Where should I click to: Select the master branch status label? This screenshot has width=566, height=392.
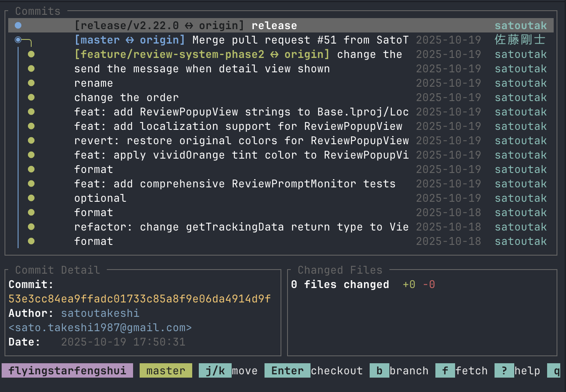tap(166, 371)
